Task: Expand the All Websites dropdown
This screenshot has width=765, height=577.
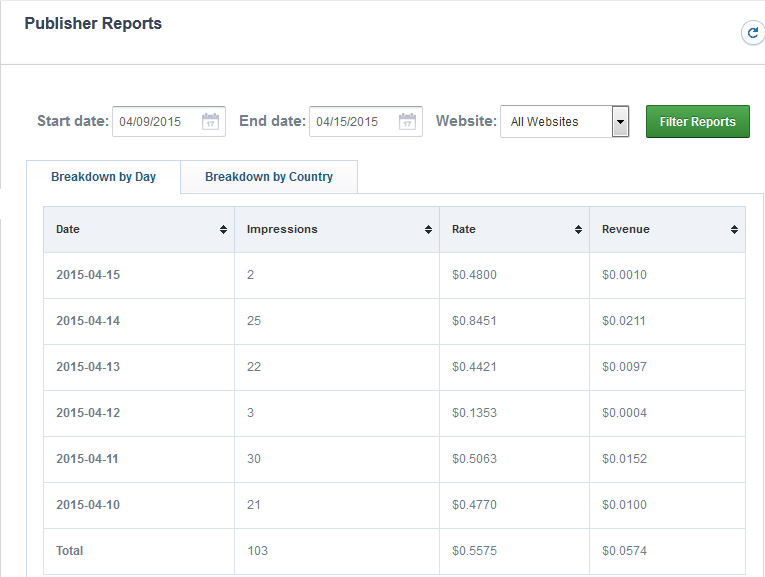Action: click(x=620, y=122)
